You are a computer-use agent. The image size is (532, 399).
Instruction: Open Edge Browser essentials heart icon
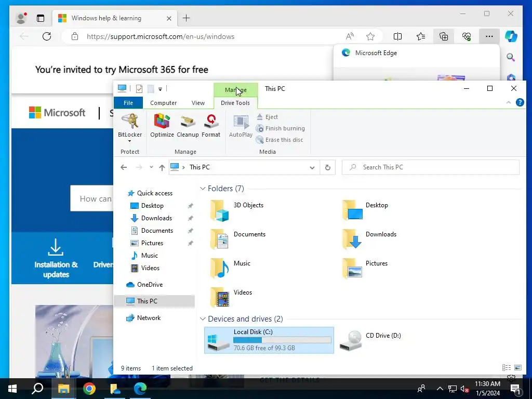pos(467,36)
